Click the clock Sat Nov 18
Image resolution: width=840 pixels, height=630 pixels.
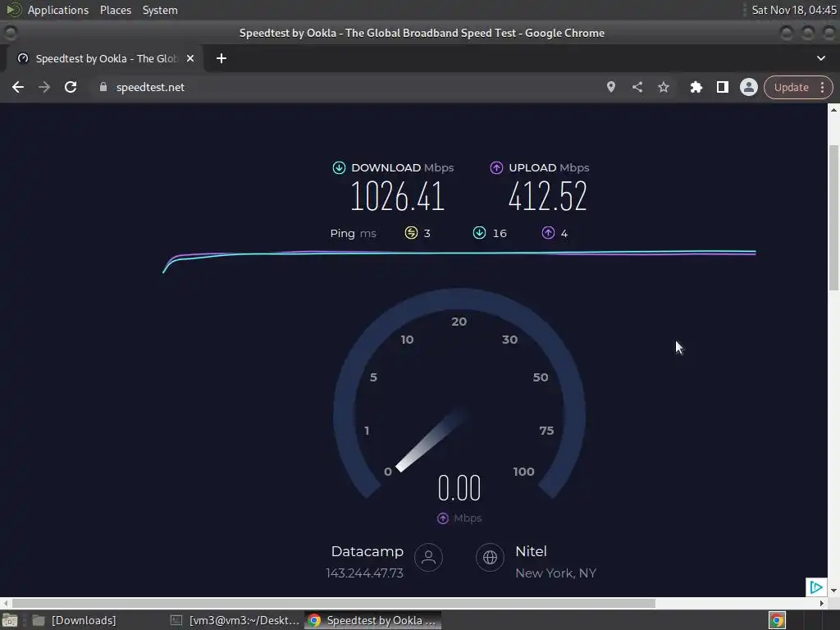coord(793,10)
